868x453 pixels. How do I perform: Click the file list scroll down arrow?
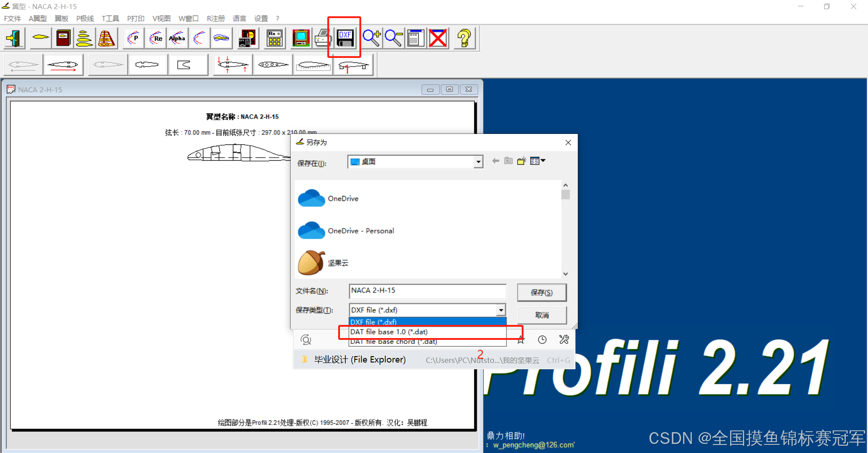coord(566,274)
